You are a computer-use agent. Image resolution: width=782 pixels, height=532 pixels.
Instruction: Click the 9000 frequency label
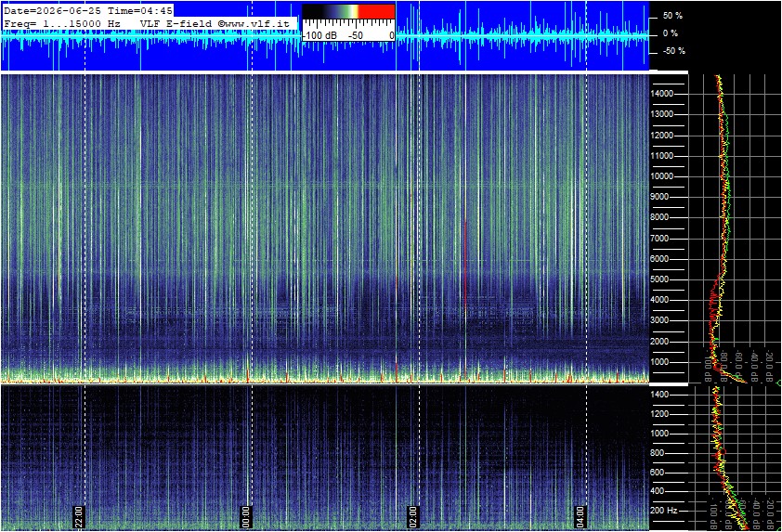[x=659, y=197]
